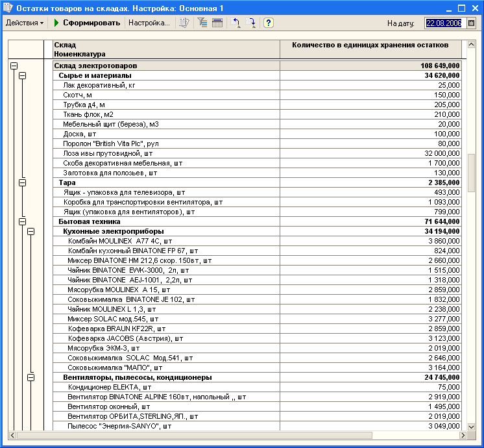Click the Сформировать button
The width and height of the screenshot is (484, 448).
[x=87, y=23]
